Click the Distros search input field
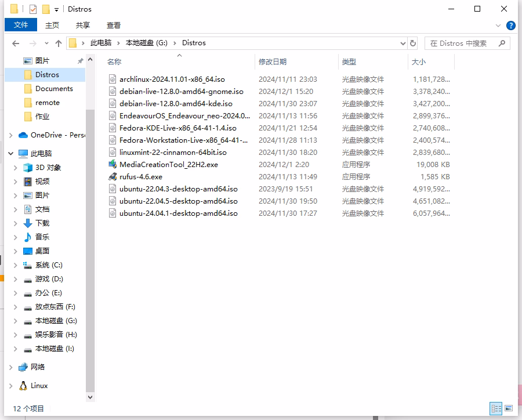 (x=462, y=44)
